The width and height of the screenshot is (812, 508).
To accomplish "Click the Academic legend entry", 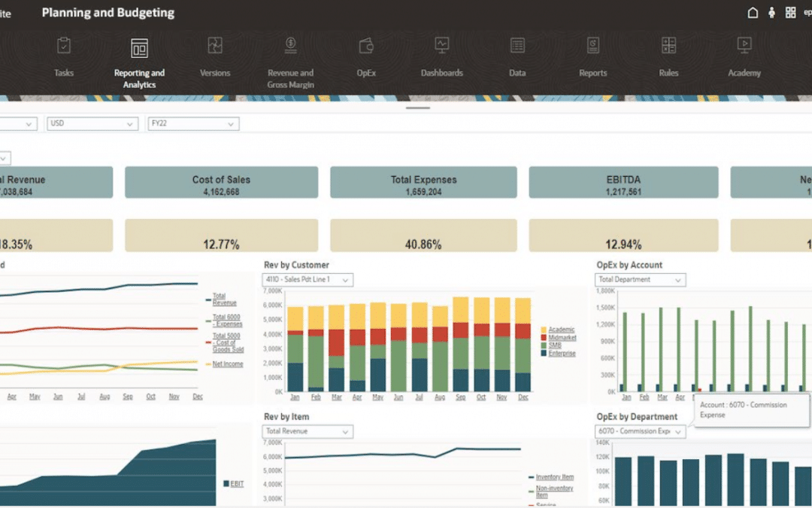I will 562,330.
